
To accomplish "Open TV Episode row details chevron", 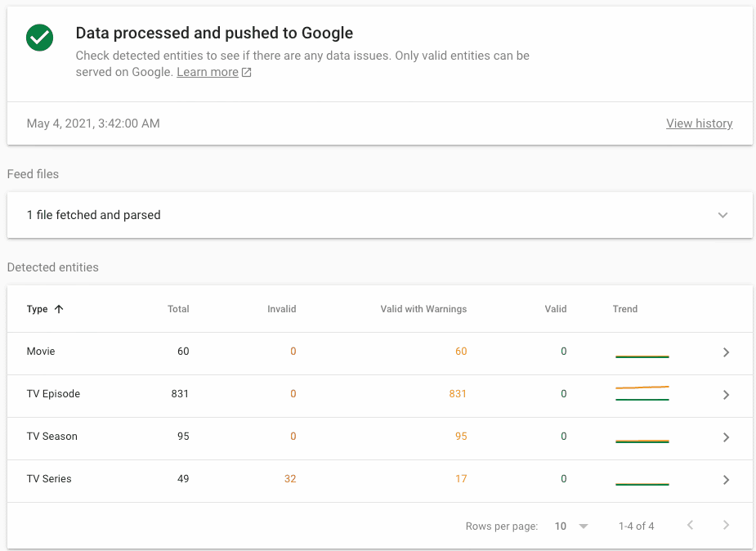I will tap(726, 395).
